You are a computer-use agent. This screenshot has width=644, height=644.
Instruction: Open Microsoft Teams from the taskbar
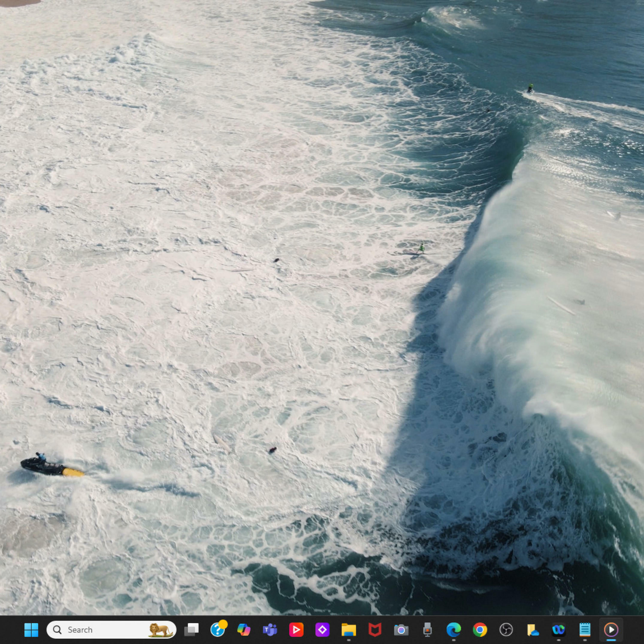point(270,630)
